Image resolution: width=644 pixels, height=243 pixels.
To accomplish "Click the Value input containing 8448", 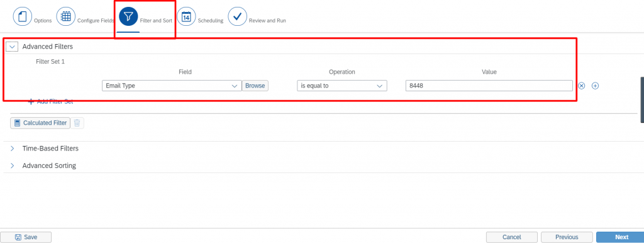I will (489, 86).
